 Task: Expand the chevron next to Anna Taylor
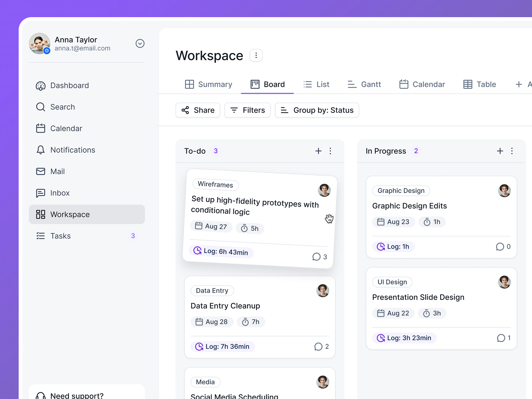point(140,43)
